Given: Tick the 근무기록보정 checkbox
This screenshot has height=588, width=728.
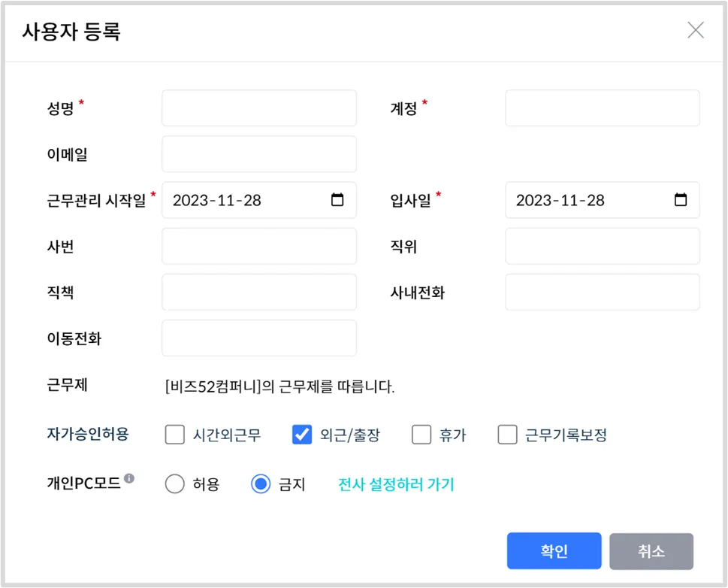Looking at the screenshot, I should pyautogui.click(x=507, y=435).
